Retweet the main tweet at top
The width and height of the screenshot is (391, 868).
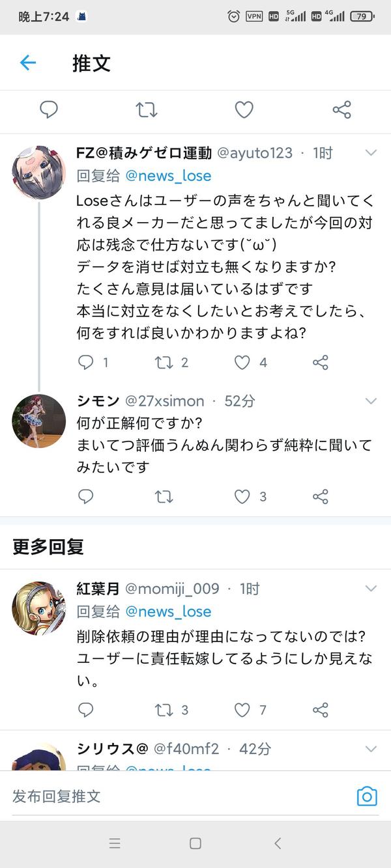click(147, 110)
